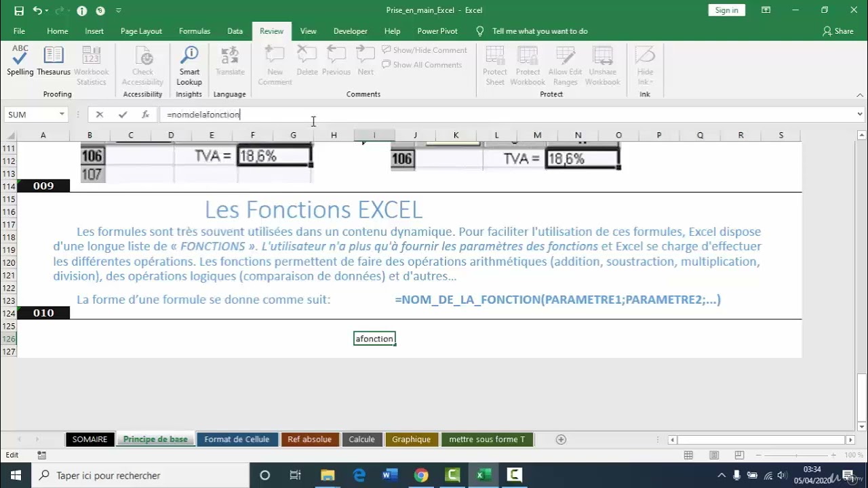Open Allow Edit Ranges

pos(565,66)
